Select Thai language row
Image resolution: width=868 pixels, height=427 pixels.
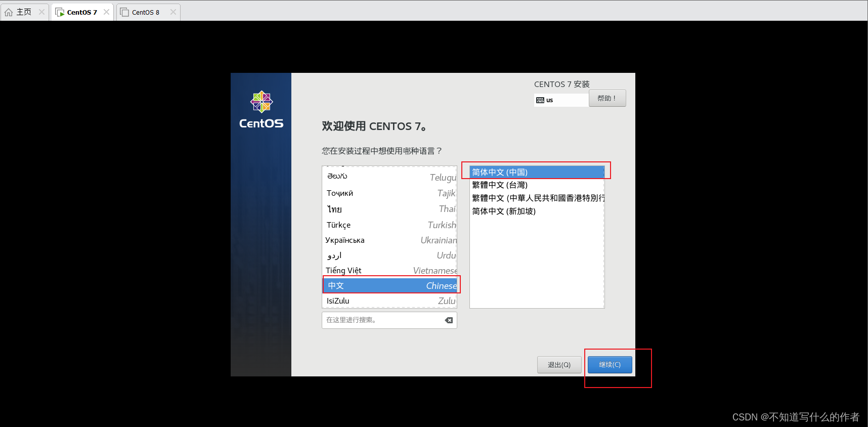point(389,209)
